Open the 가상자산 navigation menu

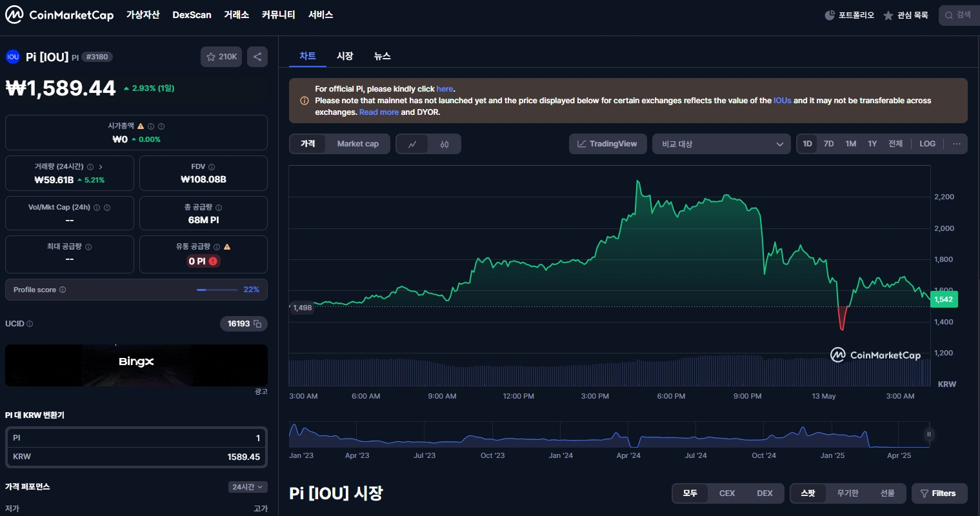click(143, 15)
